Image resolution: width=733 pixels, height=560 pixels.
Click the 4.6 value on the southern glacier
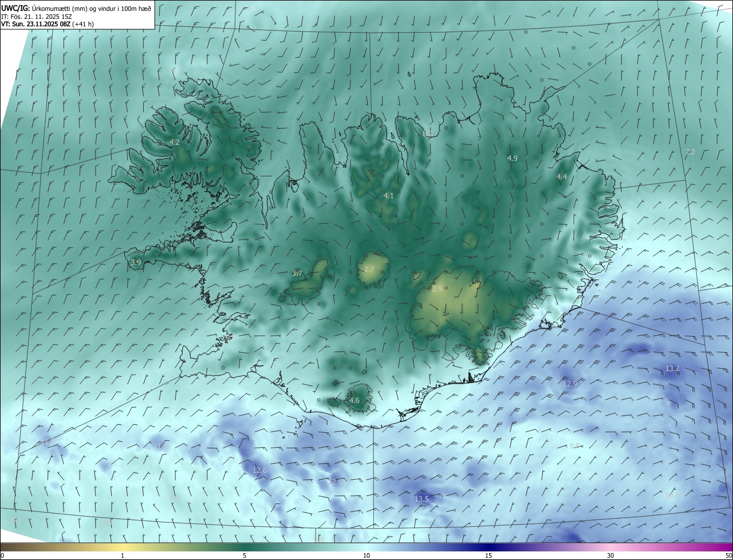[354, 400]
